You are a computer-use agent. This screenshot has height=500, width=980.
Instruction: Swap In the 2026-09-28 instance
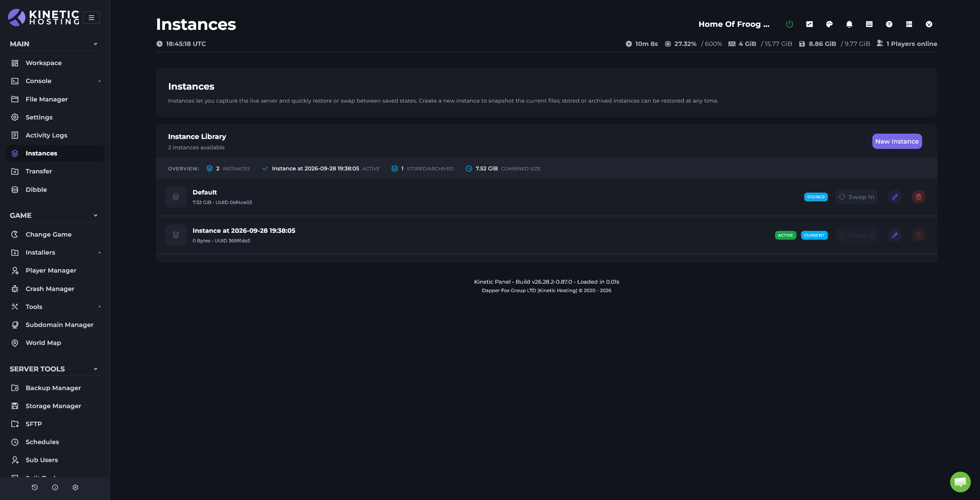(857, 235)
